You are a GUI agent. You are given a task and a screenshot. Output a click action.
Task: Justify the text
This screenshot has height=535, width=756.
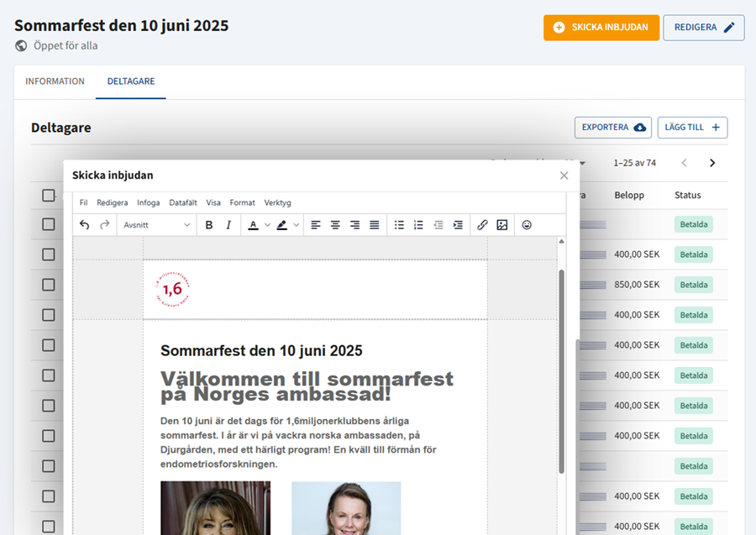tap(374, 225)
